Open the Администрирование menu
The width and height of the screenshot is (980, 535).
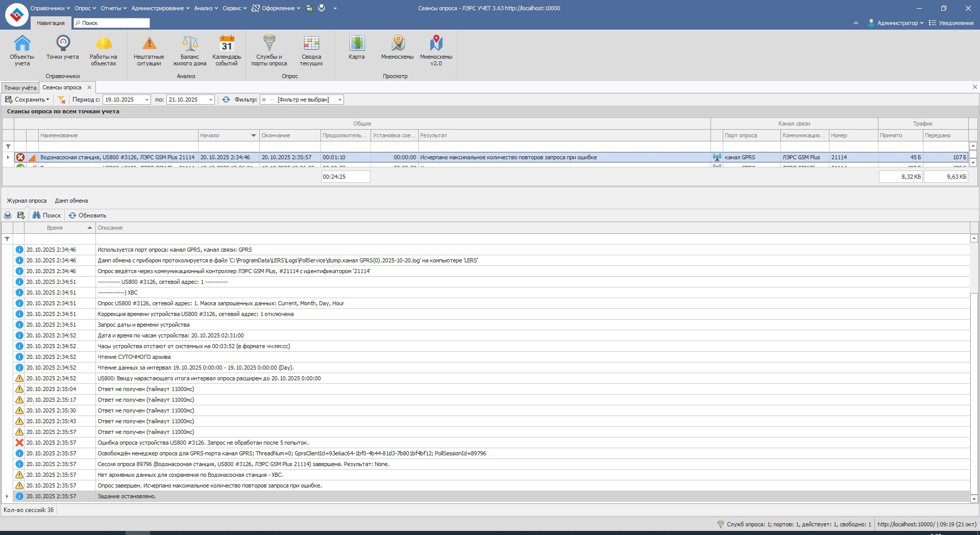160,8
